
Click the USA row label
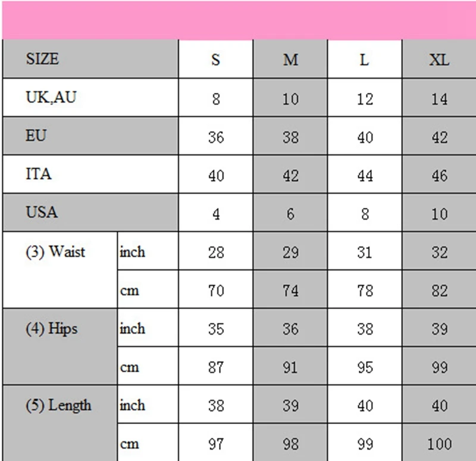90,212
